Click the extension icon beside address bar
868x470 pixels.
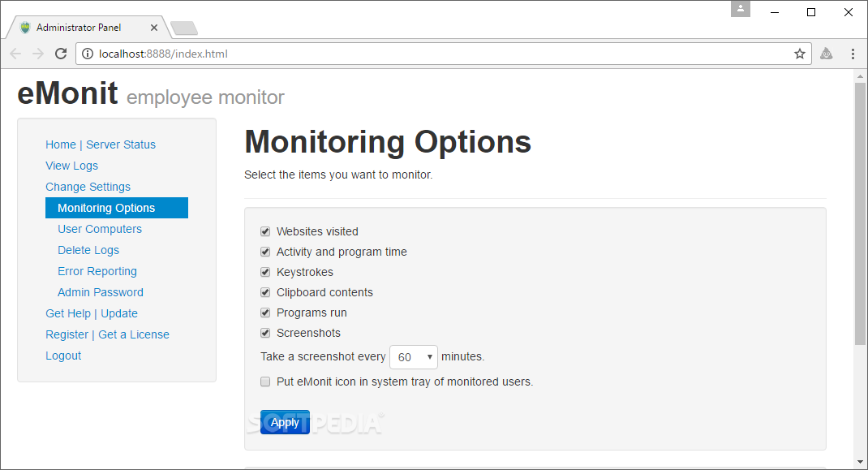tap(827, 54)
